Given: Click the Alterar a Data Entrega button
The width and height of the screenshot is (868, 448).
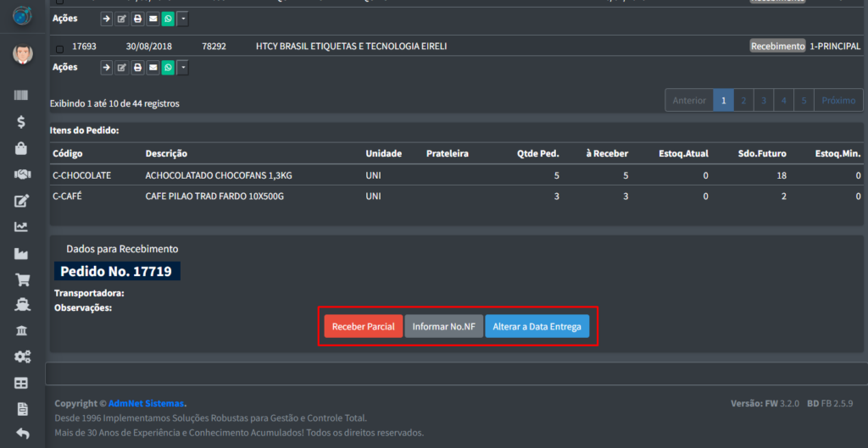Looking at the screenshot, I should tap(537, 327).
